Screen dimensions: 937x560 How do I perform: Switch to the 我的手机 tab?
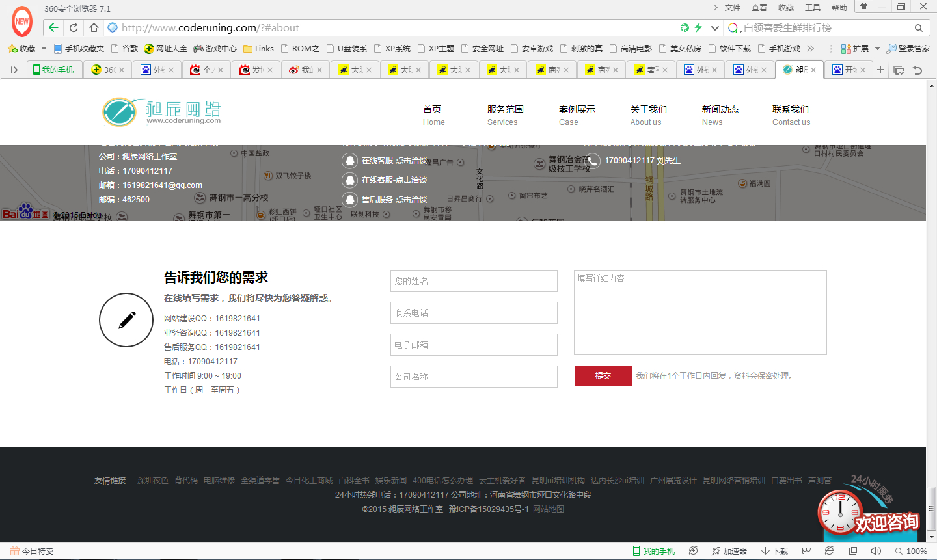[x=54, y=70]
